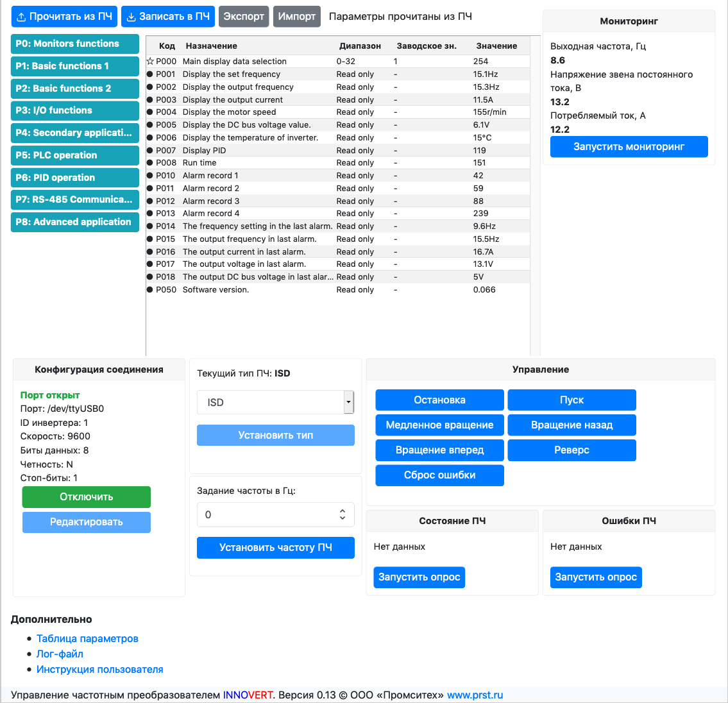Click the green Отключить button
The height and width of the screenshot is (703, 728).
coord(87,497)
